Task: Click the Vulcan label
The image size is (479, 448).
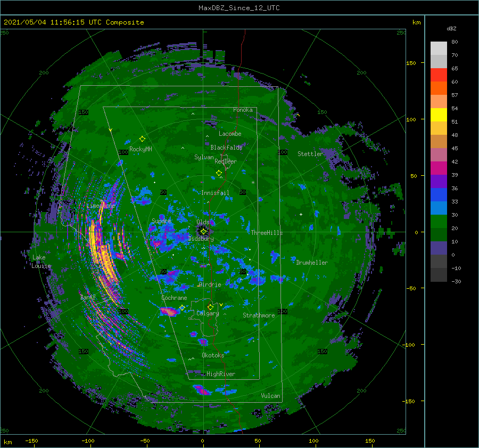Action: click(270, 396)
